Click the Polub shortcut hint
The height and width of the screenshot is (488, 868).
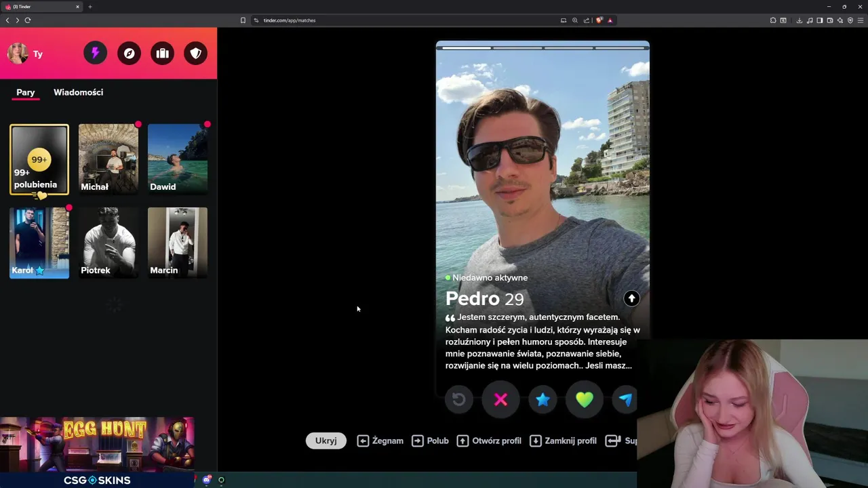[430, 441]
